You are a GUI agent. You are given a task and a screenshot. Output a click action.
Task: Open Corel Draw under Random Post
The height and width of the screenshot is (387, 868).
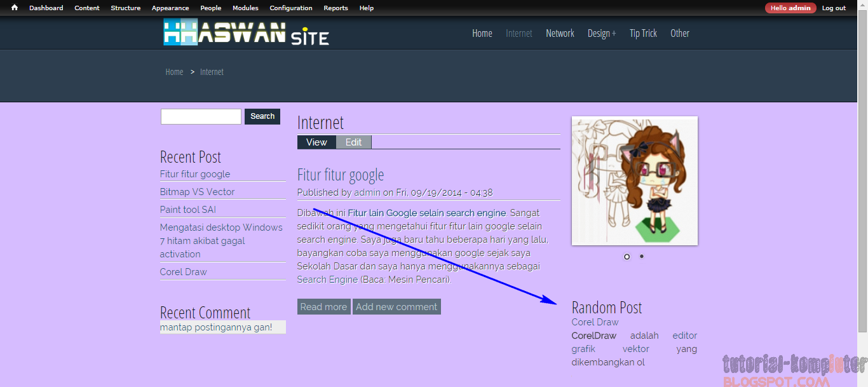[595, 322]
